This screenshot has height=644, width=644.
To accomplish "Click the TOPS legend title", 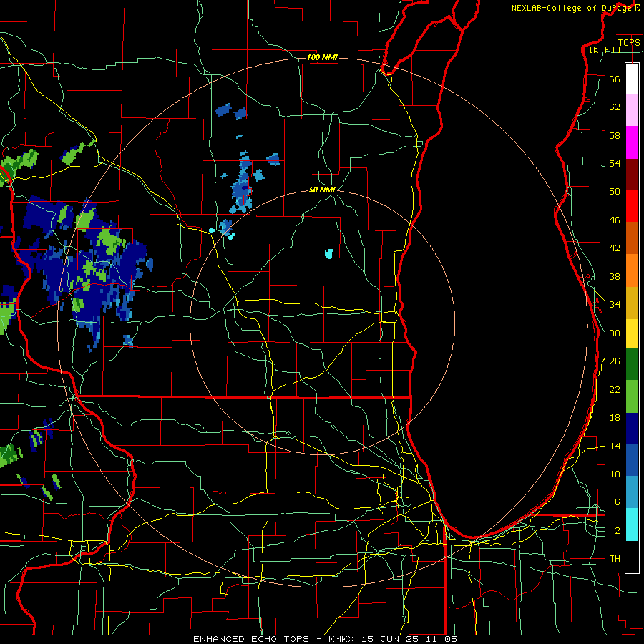I will click(629, 42).
